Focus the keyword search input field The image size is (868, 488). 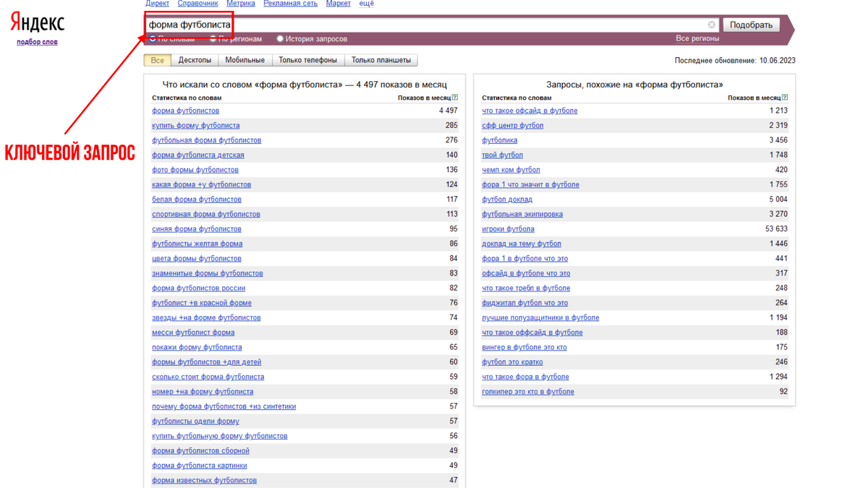coord(431,25)
